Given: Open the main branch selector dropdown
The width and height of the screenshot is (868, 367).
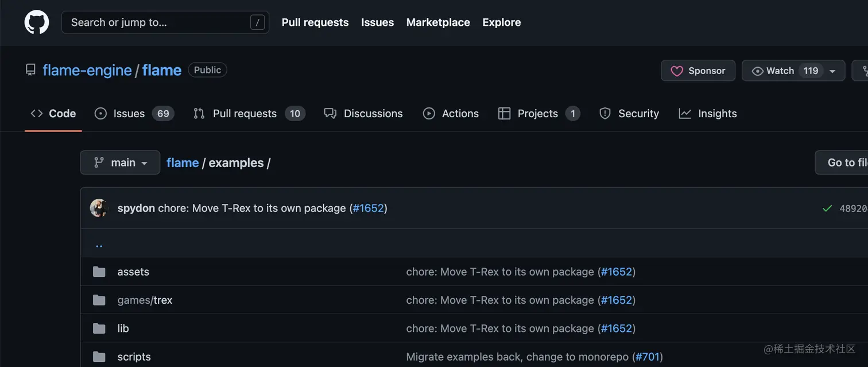Looking at the screenshot, I should click(120, 163).
